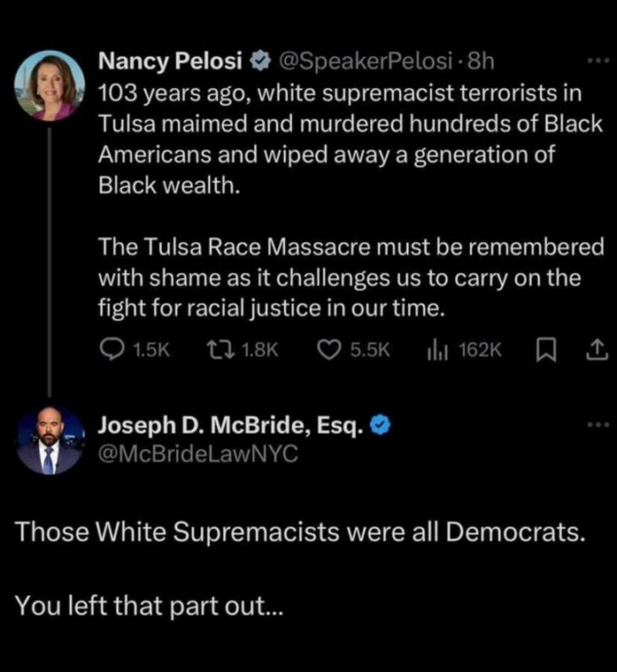Screen dimensions: 617x672
Task: Click the 1.8K retweet count
Action: (x=260, y=351)
